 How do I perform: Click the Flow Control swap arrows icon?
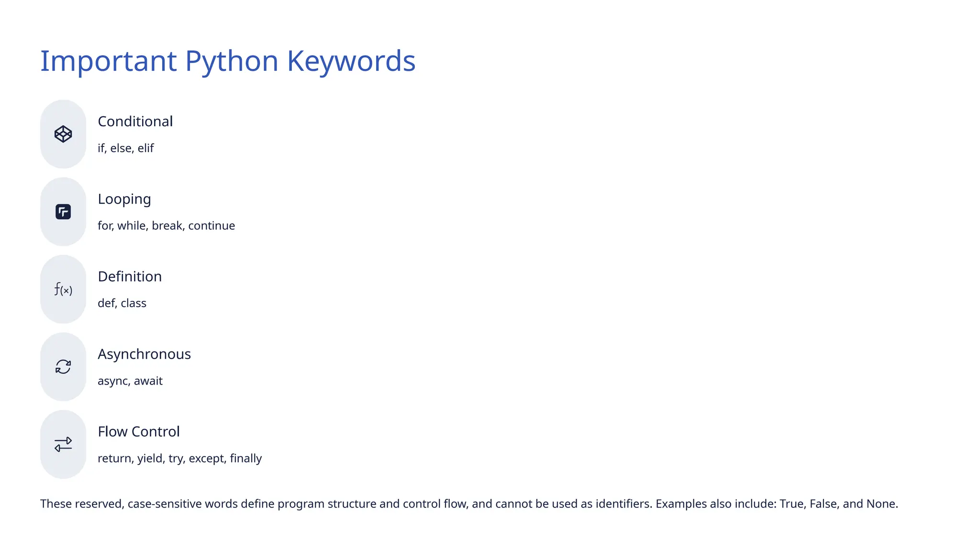tap(63, 444)
